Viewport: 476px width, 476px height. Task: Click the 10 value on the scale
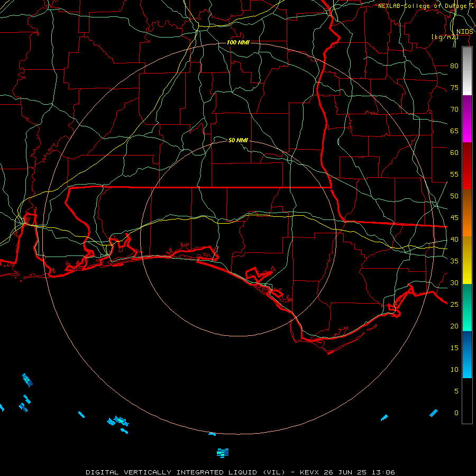(x=454, y=370)
